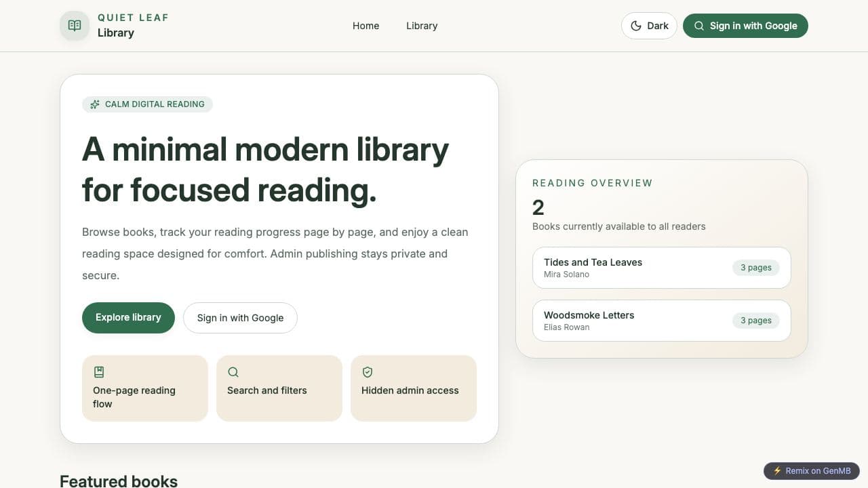Click 'Books currently available to all readers' text
The image size is (868, 488).
619,226
